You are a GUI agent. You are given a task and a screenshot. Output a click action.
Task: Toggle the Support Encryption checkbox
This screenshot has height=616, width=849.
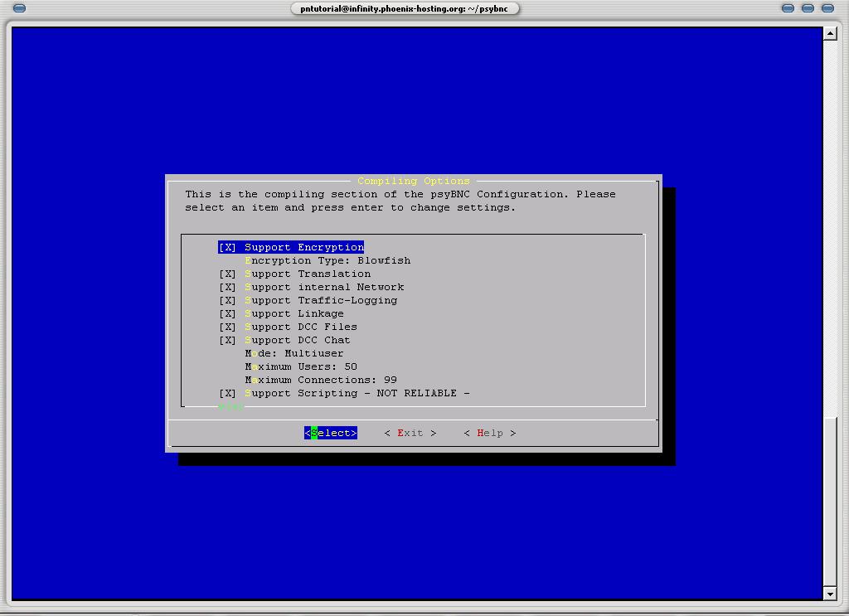(227, 247)
